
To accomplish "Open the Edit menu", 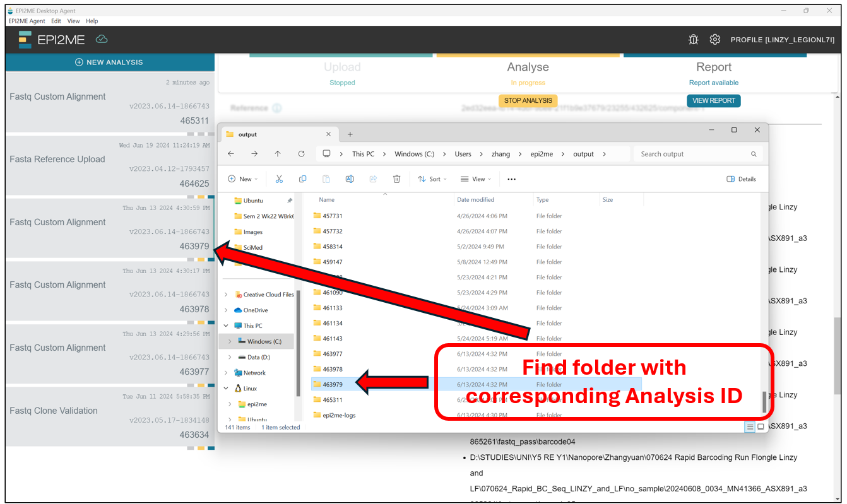I will [x=56, y=21].
